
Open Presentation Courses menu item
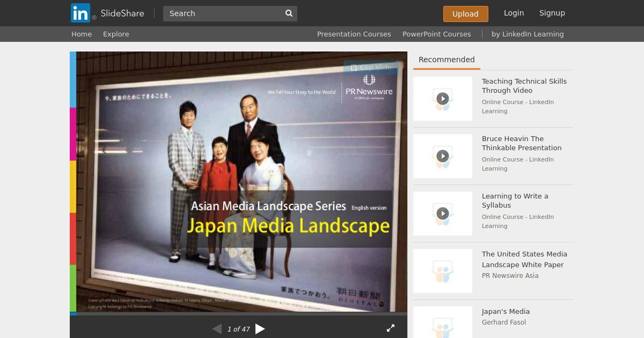[x=354, y=34]
